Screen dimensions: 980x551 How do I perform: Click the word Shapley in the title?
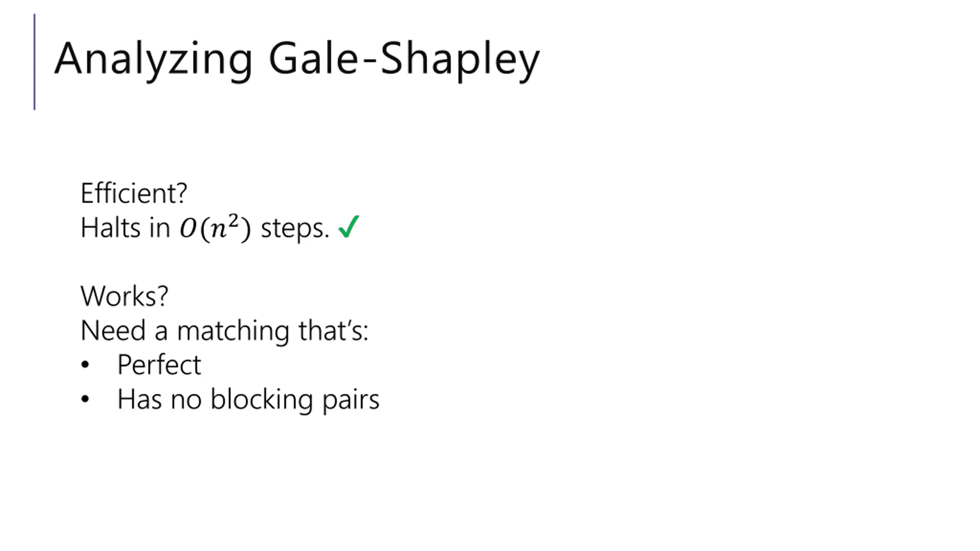(460, 60)
